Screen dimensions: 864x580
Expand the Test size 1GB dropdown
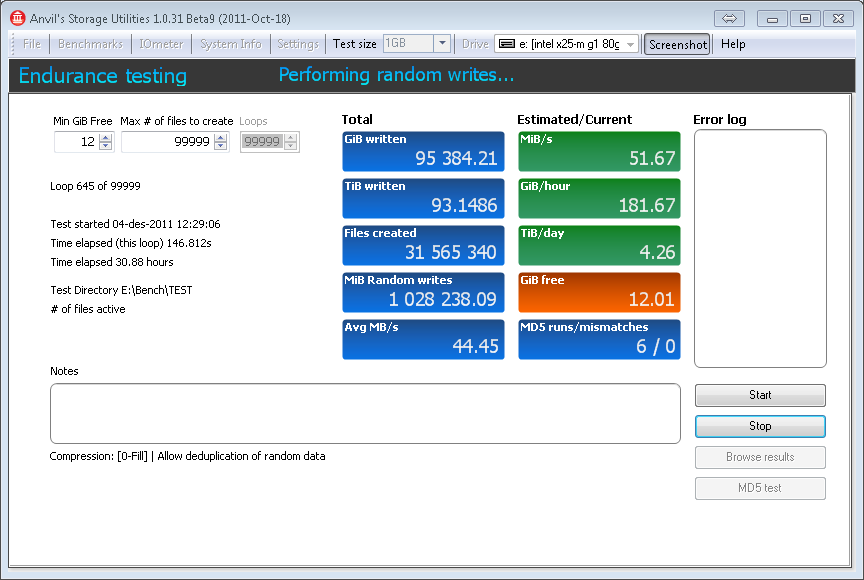[442, 44]
